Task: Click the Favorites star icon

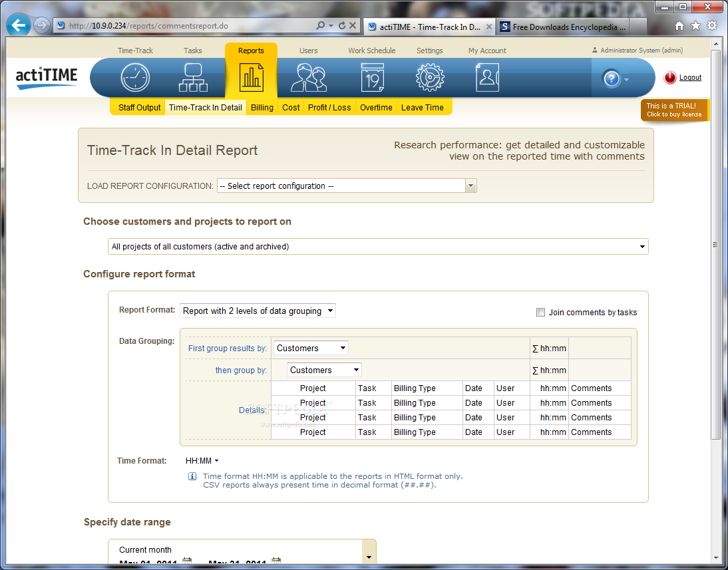Action: tap(695, 25)
